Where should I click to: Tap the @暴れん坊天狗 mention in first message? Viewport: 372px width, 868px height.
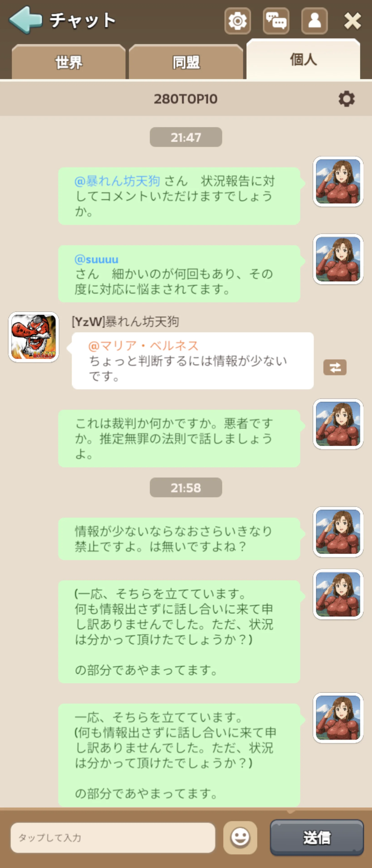[117, 181]
